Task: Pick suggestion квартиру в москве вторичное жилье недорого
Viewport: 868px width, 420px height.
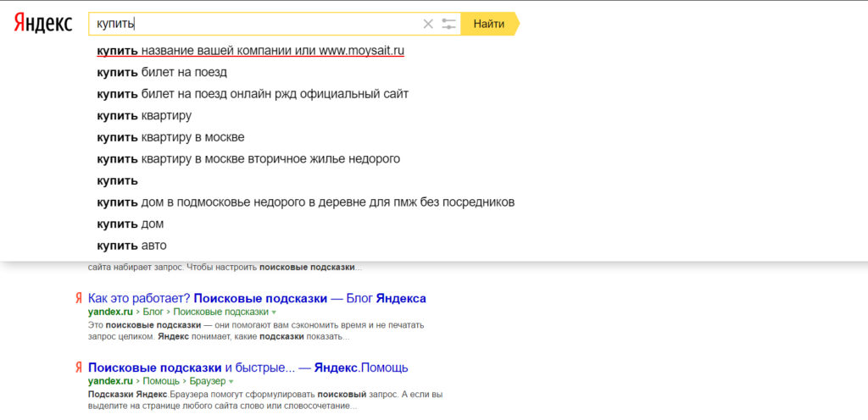Action: 248,159
